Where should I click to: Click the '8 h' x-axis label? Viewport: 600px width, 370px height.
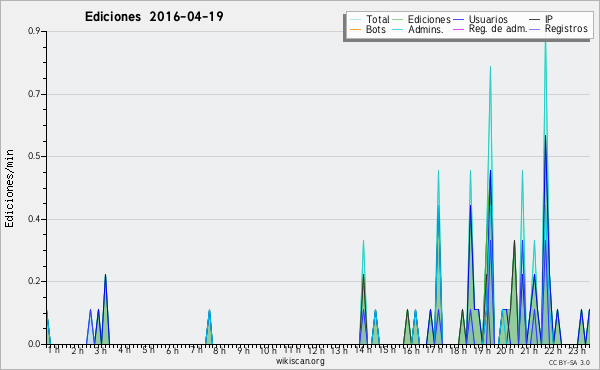click(219, 350)
